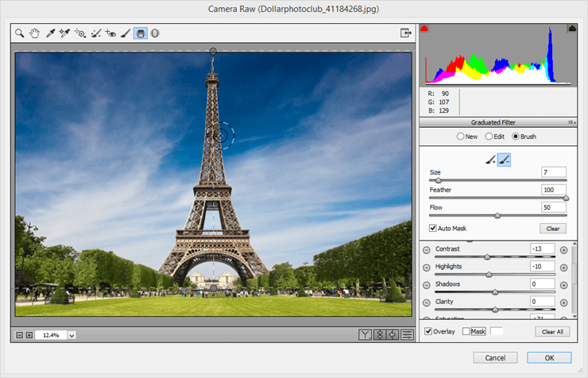Click the Highlights value field

pyautogui.click(x=543, y=266)
